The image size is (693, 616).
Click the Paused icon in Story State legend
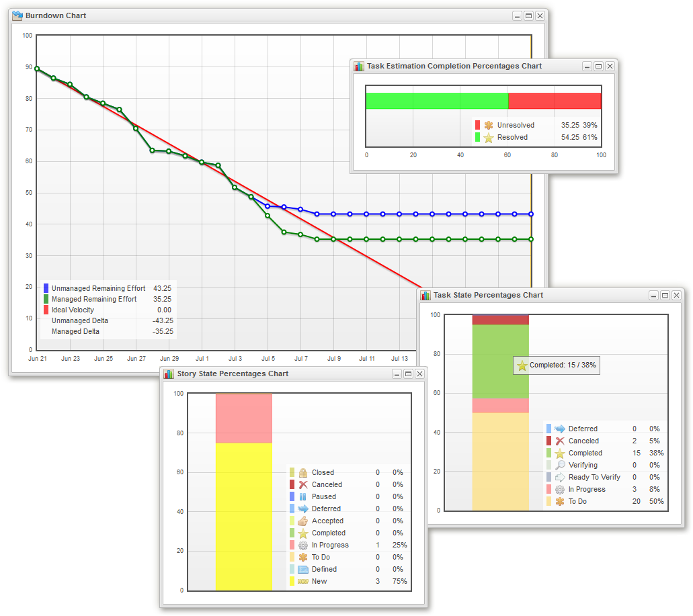click(x=302, y=496)
